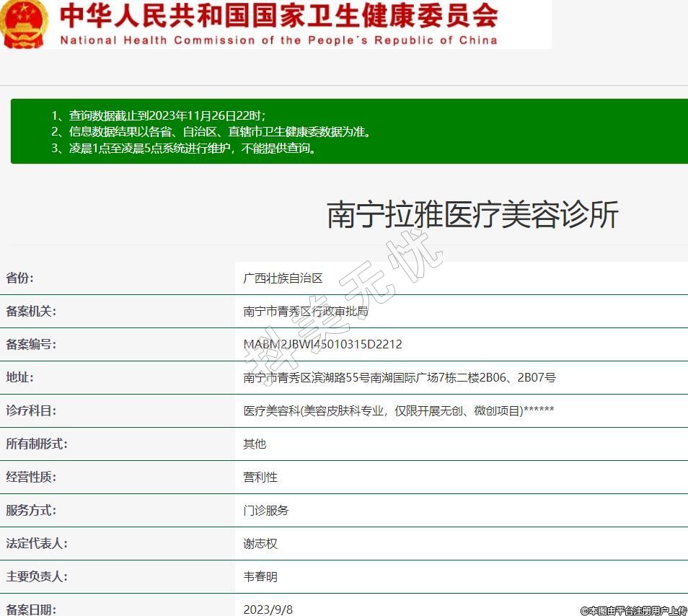
Task: Click the legal representative name 谢志权
Action: point(260,544)
